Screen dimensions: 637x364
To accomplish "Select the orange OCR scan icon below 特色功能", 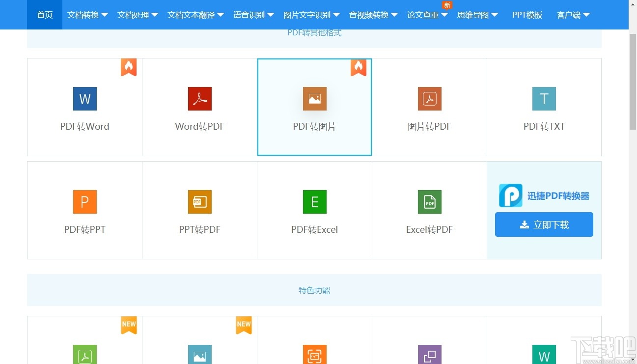I will pos(314,355).
